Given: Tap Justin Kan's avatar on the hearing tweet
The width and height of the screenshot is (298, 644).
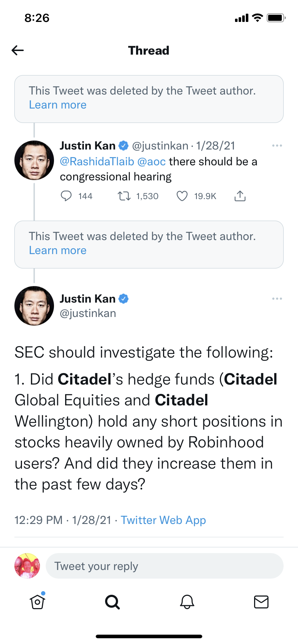Looking at the screenshot, I should (34, 160).
